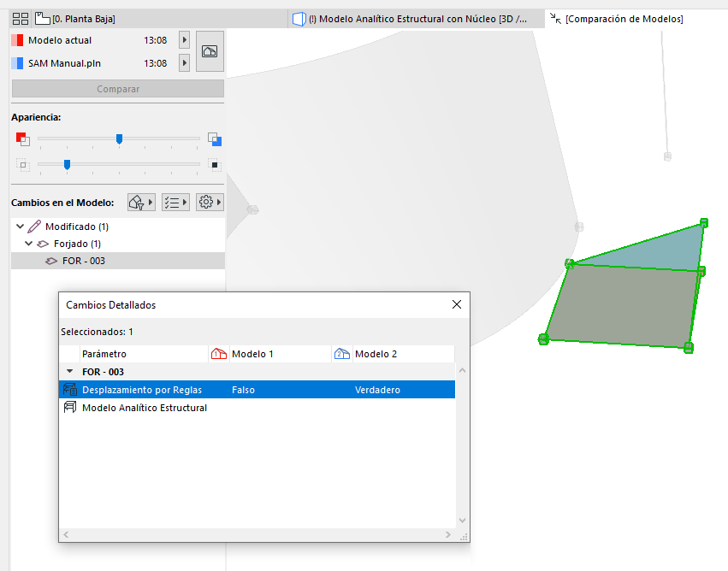The height and width of the screenshot is (571, 728).
Task: Select the Forjado (1) tree row
Action: coord(118,244)
